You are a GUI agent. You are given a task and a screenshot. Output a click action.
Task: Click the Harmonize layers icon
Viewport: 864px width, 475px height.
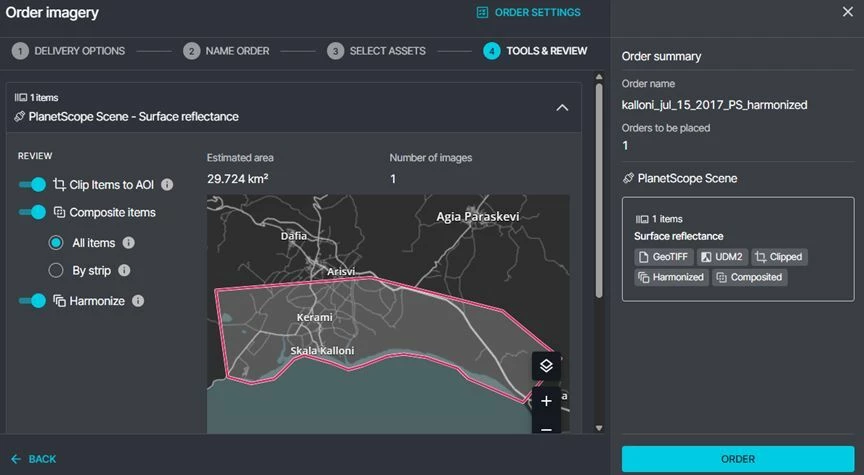click(59, 301)
